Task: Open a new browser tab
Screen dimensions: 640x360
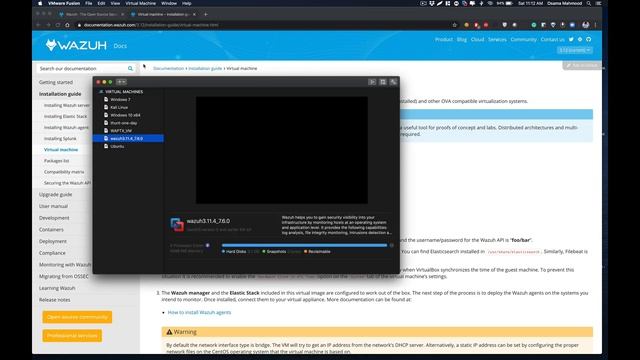Action: pyautogui.click(x=206, y=14)
